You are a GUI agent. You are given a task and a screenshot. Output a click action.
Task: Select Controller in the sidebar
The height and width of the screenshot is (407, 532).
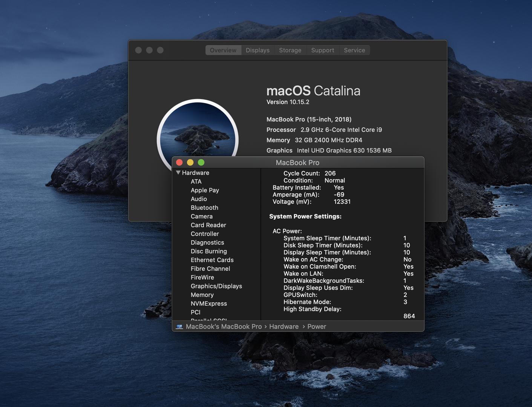point(205,234)
